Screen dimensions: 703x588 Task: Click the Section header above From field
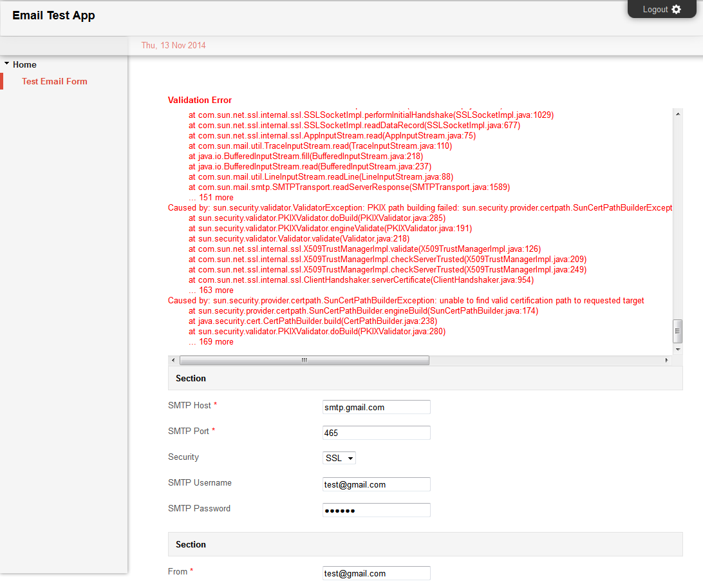tap(191, 544)
